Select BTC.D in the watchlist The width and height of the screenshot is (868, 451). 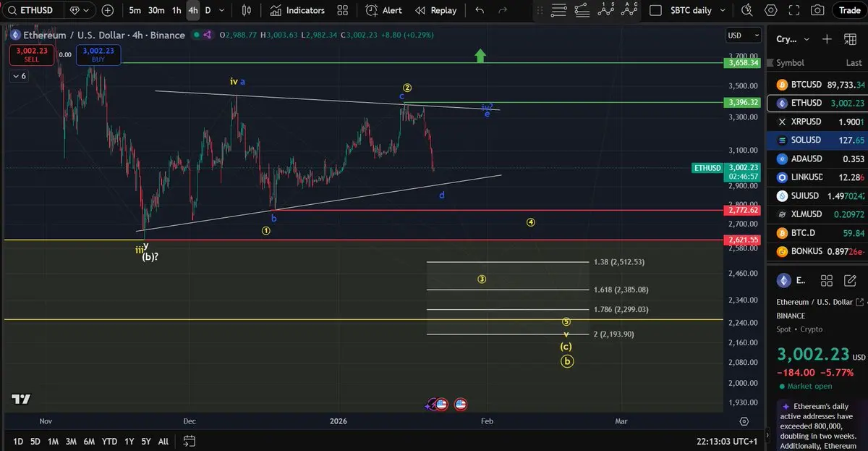[x=817, y=233]
